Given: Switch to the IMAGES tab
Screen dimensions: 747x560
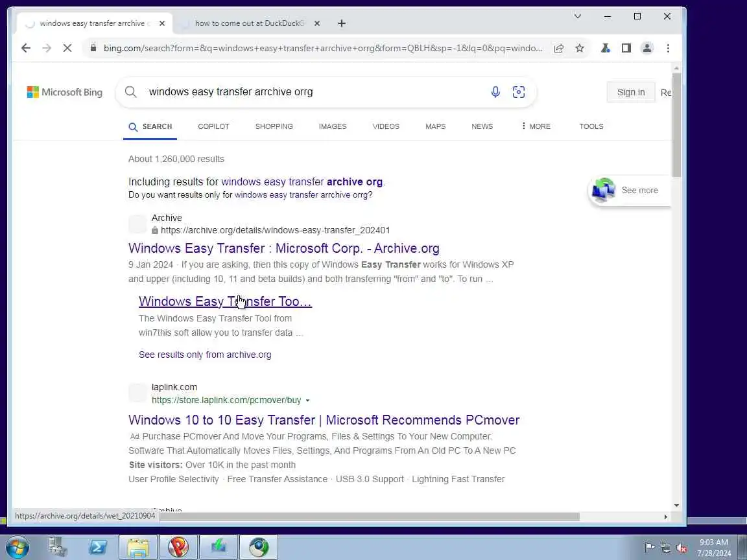Looking at the screenshot, I should point(333,126).
